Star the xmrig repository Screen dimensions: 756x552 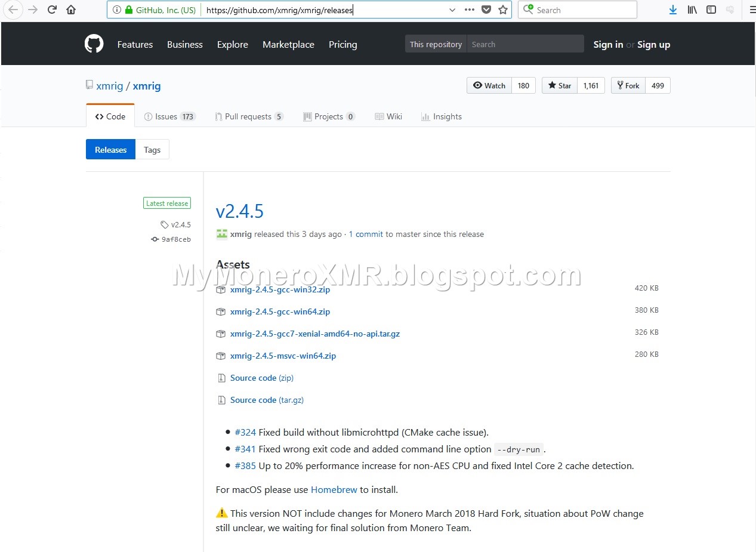(x=559, y=85)
